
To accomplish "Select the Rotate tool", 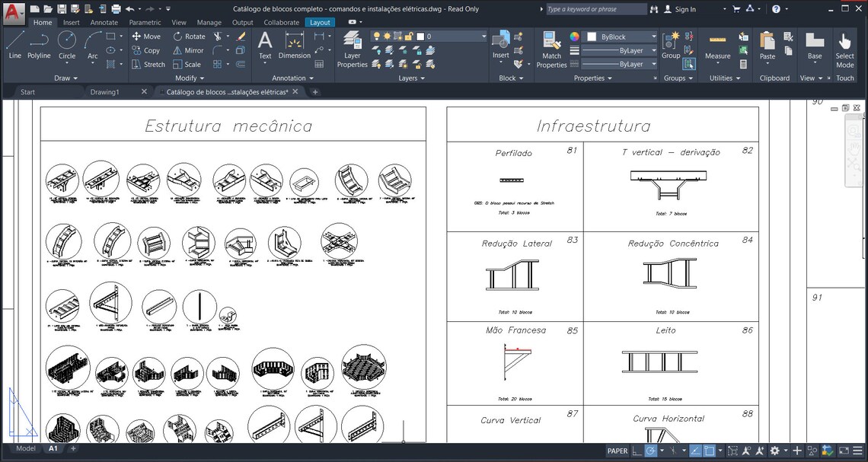I will pyautogui.click(x=190, y=36).
